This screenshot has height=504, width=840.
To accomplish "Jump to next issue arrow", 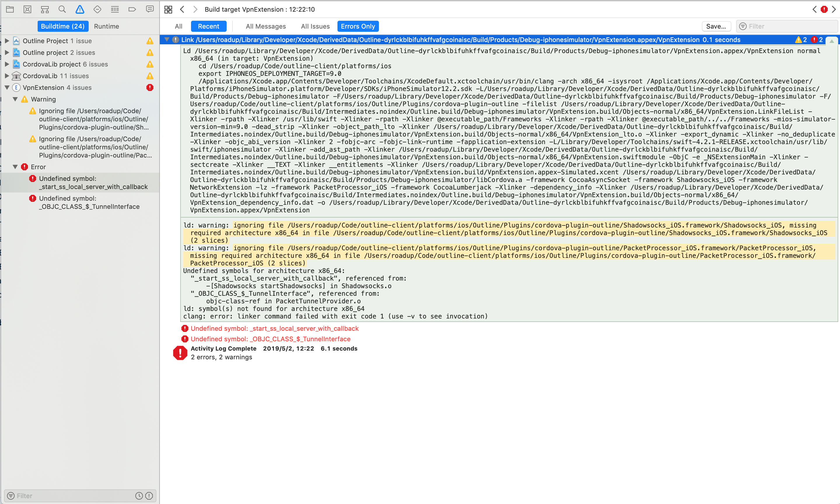I will pyautogui.click(x=834, y=10).
